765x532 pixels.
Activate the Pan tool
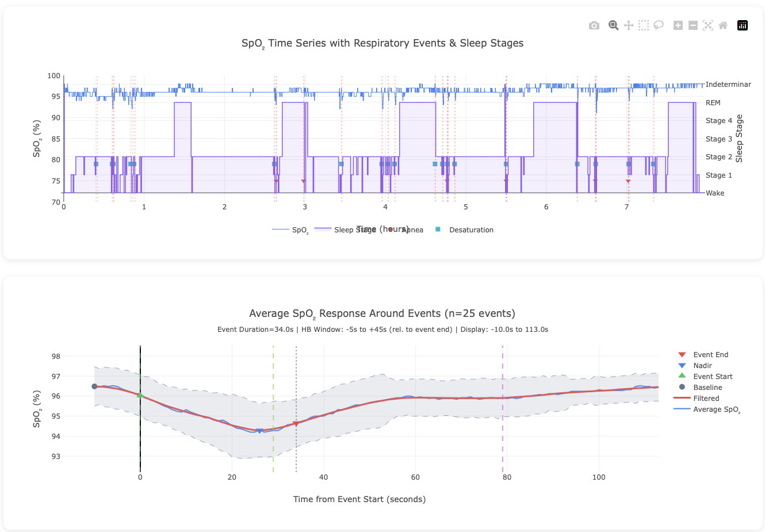coord(629,25)
